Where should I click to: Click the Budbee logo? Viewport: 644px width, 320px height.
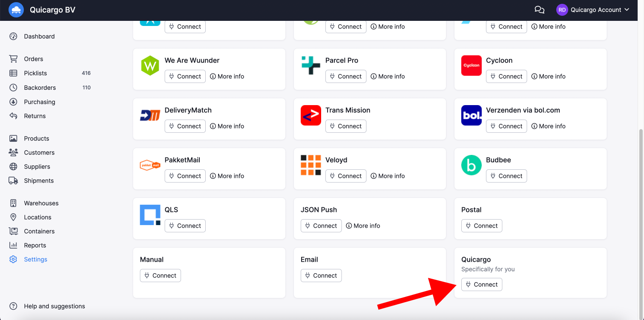(x=471, y=165)
